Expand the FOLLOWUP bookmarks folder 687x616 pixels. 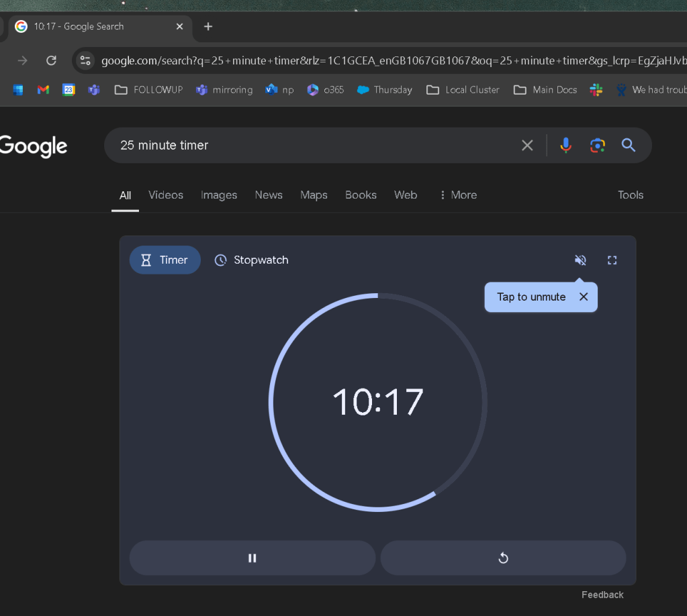click(x=148, y=90)
